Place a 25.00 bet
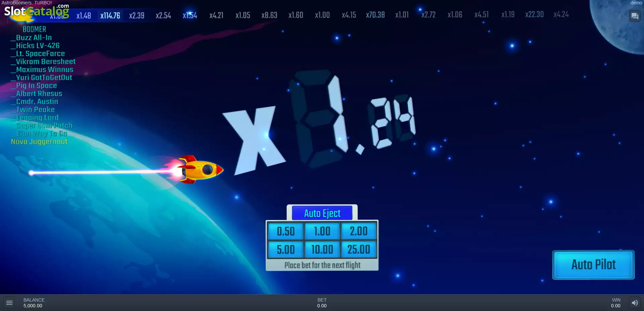Viewport: 644px width, 311px height. click(x=359, y=249)
